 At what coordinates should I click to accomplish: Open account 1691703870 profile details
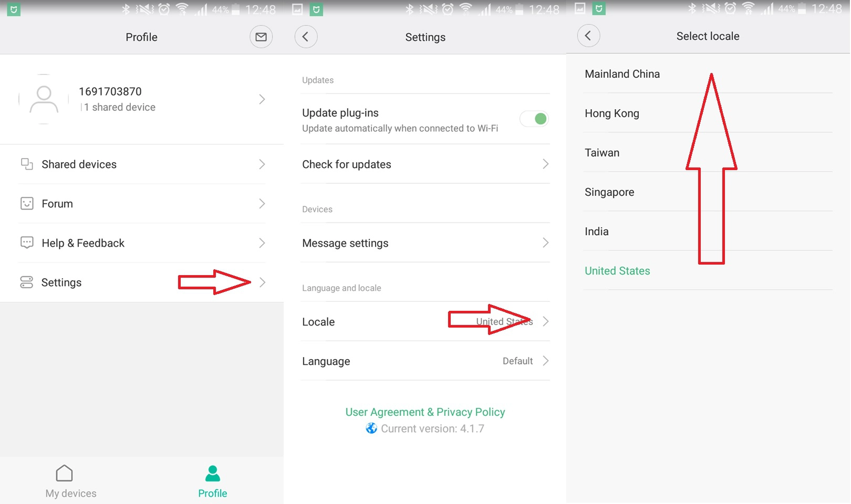click(x=142, y=99)
